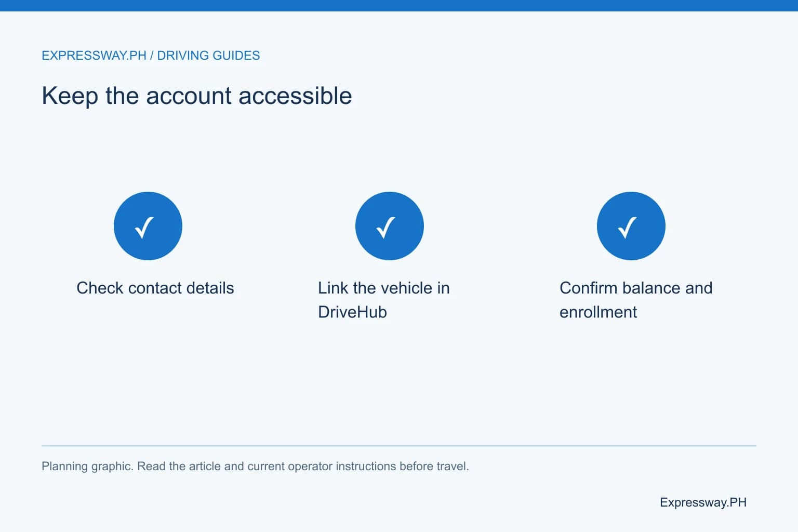The image size is (798, 532).
Task: Click the text Confirm balance and enrollment
Action: [x=636, y=300]
